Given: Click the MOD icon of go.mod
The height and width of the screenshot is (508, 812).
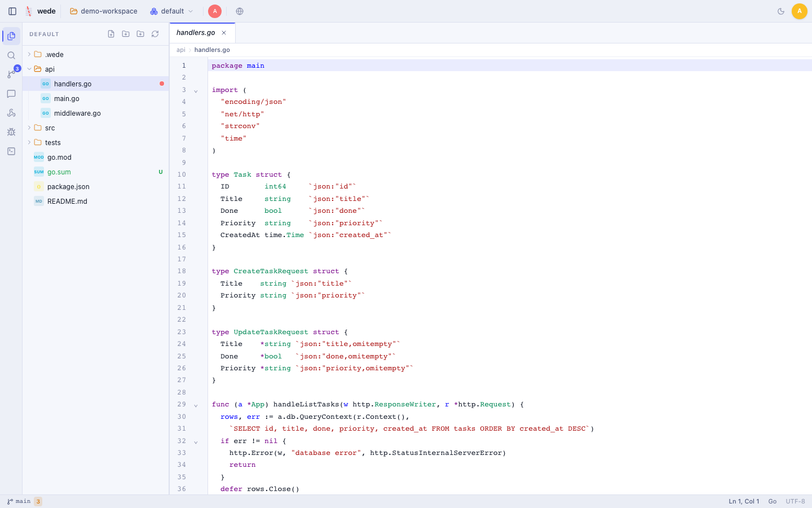Looking at the screenshot, I should click(x=39, y=157).
